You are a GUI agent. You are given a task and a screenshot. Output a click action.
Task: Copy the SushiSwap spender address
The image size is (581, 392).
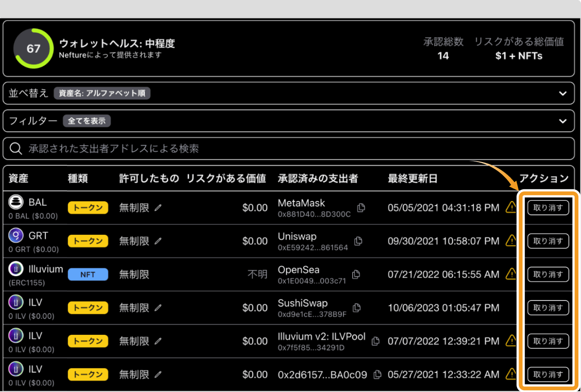357,308
